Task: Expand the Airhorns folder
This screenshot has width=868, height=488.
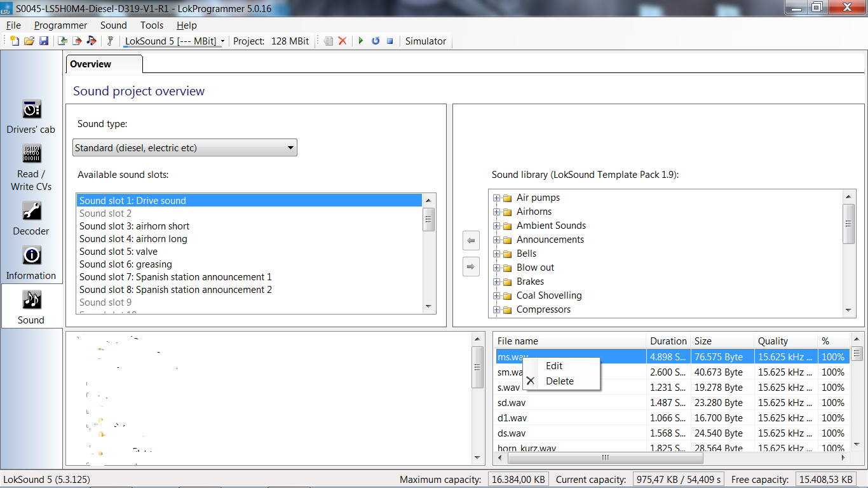Action: (x=496, y=212)
